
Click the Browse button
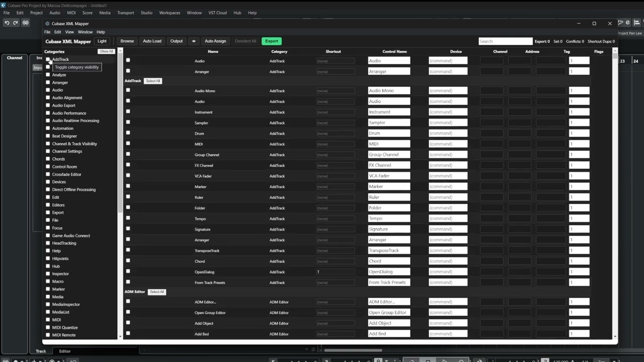click(x=127, y=41)
